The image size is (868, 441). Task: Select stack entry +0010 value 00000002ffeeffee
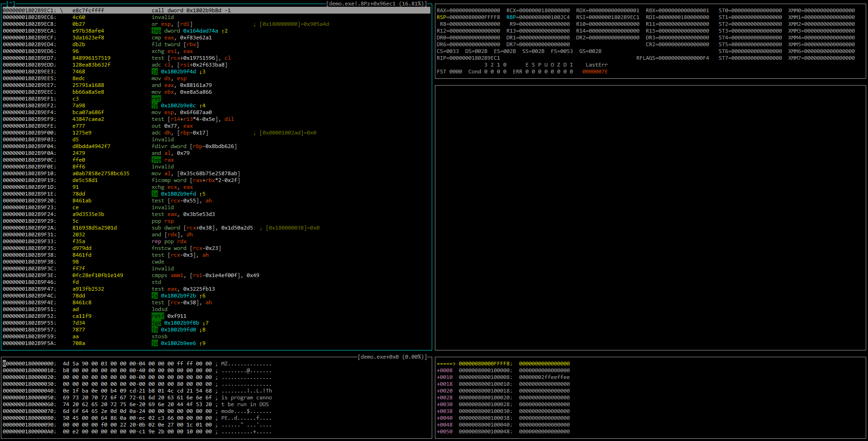coord(544,377)
